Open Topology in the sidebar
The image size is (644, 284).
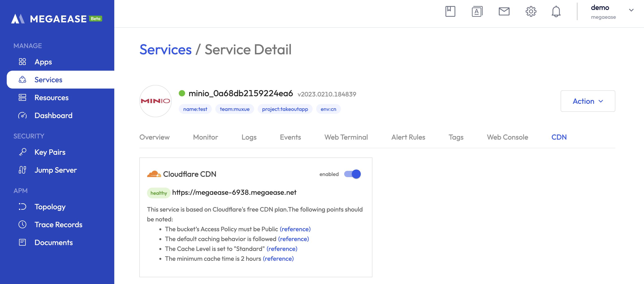[50, 207]
